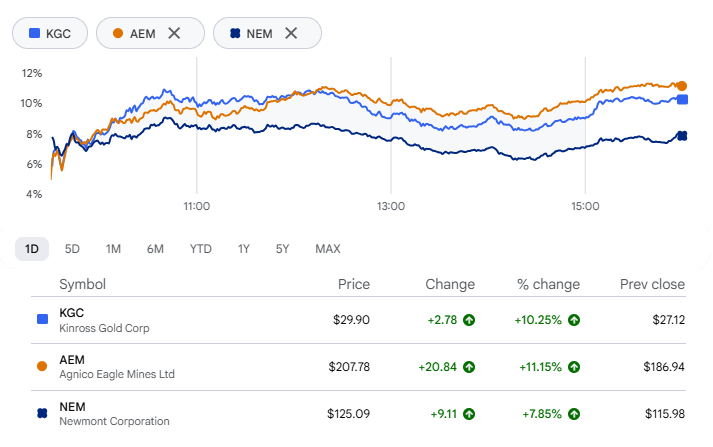Click the KGC price $29.90
Image resolution: width=713 pixels, height=447 pixels.
click(x=351, y=320)
